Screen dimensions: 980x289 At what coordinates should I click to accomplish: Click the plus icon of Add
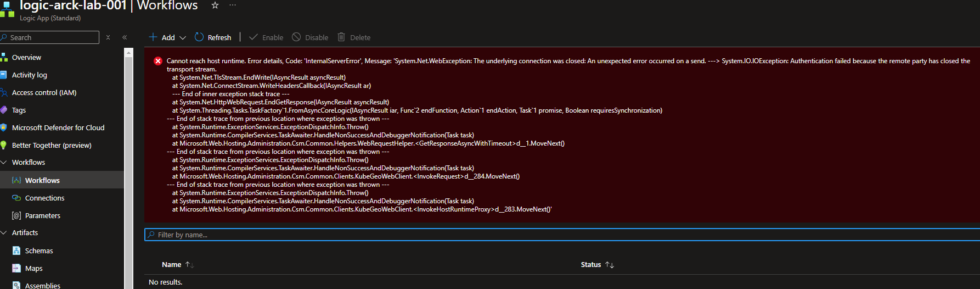pyautogui.click(x=153, y=37)
